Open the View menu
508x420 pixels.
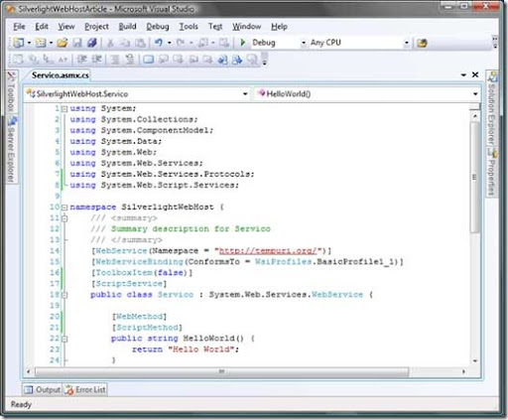[x=66, y=27]
